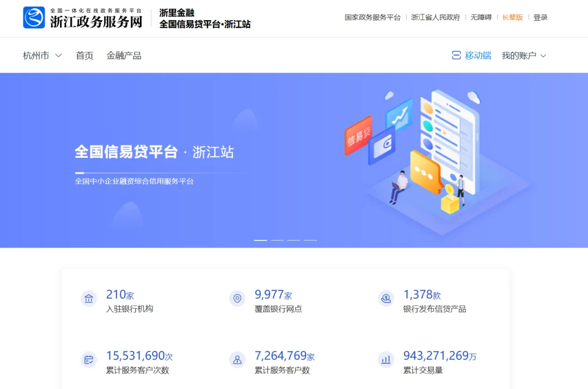The height and width of the screenshot is (389, 588).
Task: Click the 15,531,690次 statistic value
Action: click(139, 356)
